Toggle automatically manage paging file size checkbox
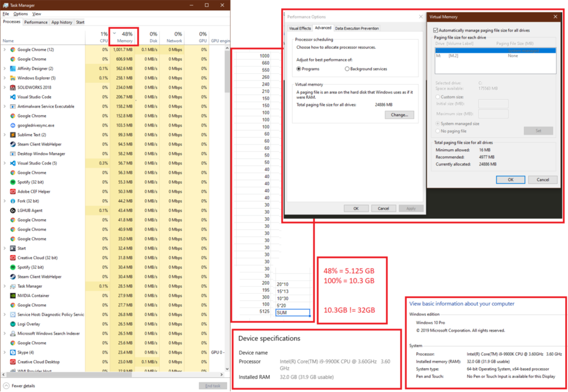 click(x=436, y=31)
